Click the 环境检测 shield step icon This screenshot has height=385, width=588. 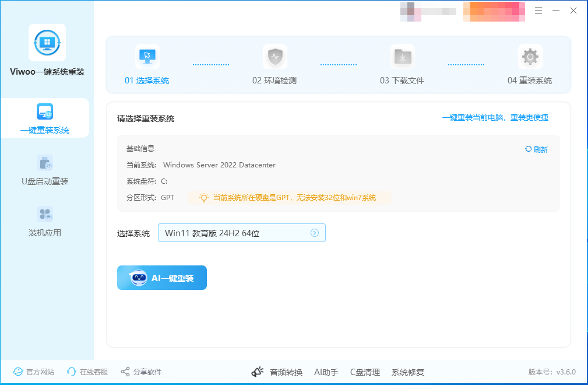pyautogui.click(x=275, y=57)
